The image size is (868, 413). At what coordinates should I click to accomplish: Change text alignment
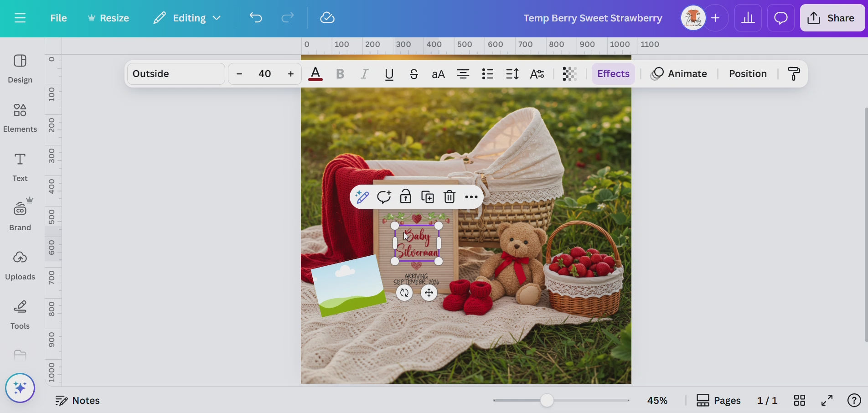coord(463,74)
